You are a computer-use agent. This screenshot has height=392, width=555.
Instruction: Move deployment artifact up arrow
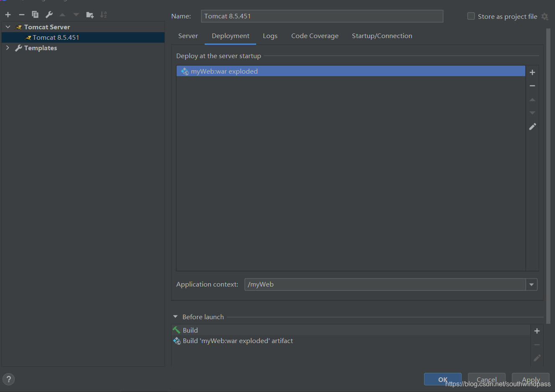532,100
